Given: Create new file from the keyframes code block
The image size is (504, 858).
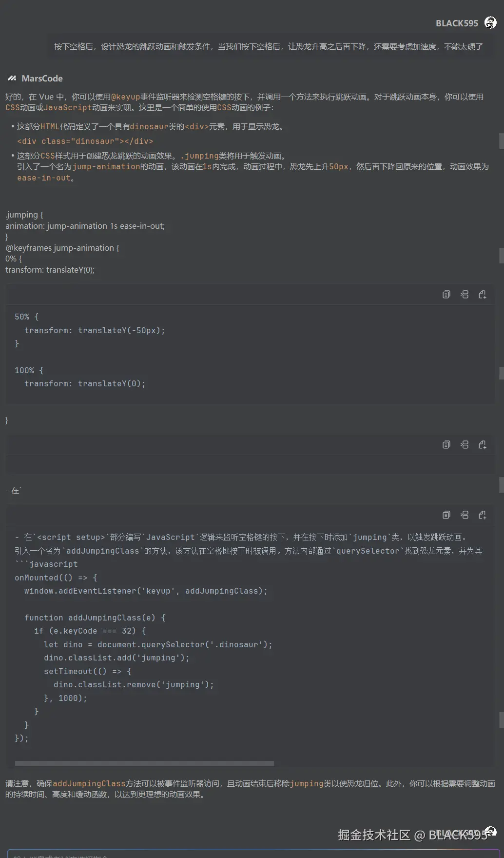Looking at the screenshot, I should point(483,295).
